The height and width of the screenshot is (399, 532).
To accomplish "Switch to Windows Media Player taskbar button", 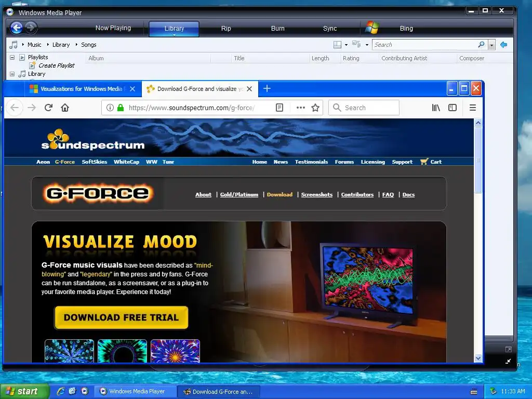I will click(135, 392).
